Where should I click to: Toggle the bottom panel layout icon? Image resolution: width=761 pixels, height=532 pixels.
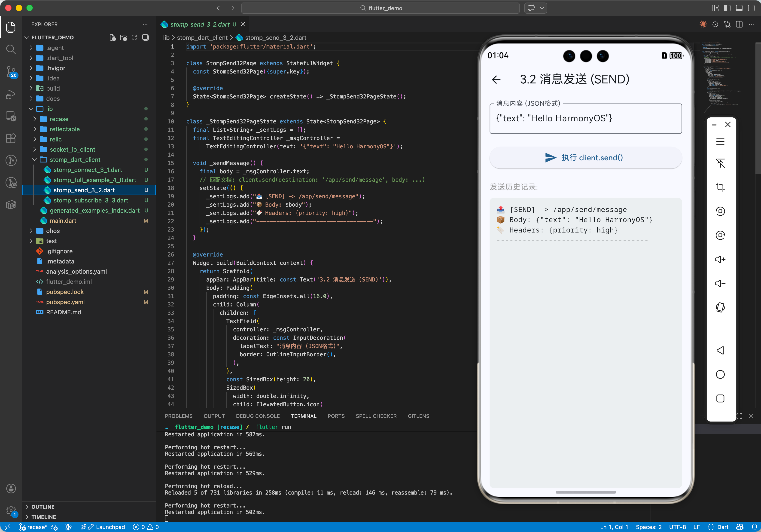coord(739,8)
